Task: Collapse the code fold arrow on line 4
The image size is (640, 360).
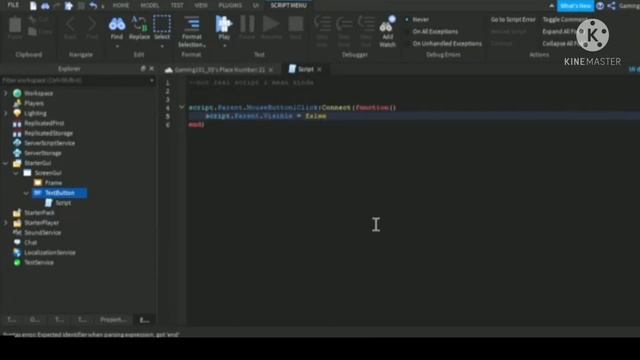Action: (x=182, y=107)
